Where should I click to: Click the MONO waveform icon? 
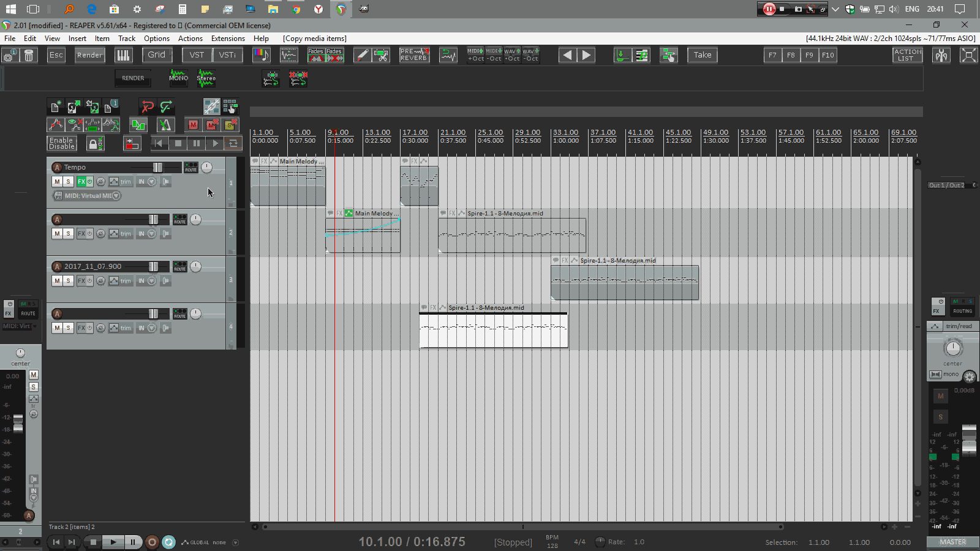179,78
